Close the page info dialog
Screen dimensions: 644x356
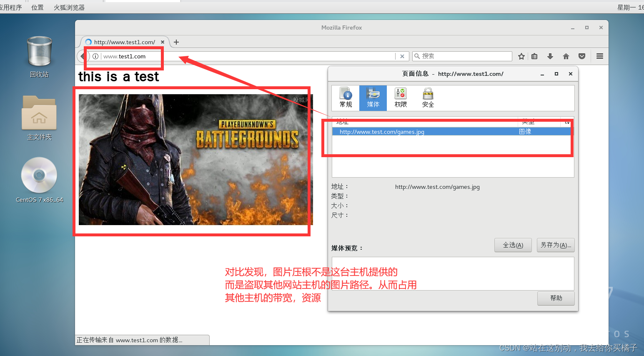point(571,74)
